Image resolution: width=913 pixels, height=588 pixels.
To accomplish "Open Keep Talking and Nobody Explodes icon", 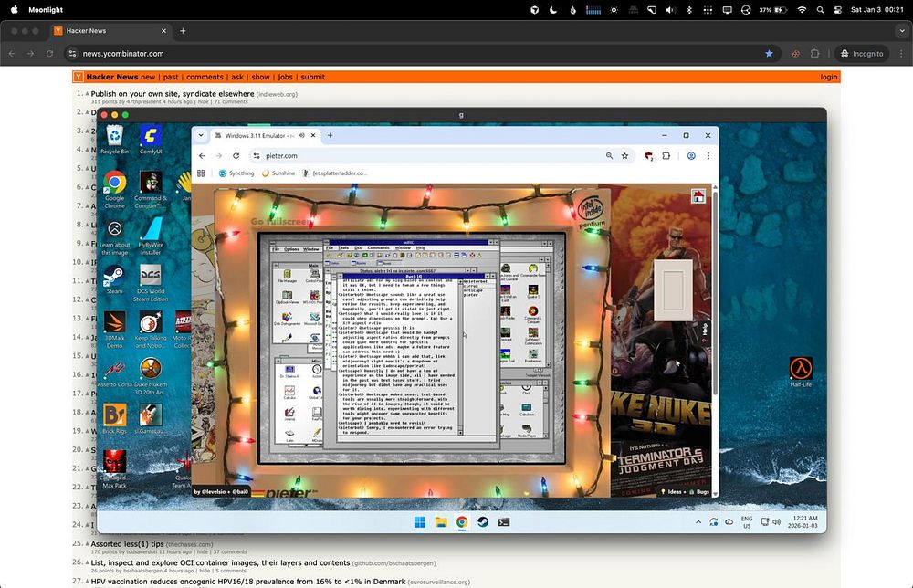I will tap(151, 330).
